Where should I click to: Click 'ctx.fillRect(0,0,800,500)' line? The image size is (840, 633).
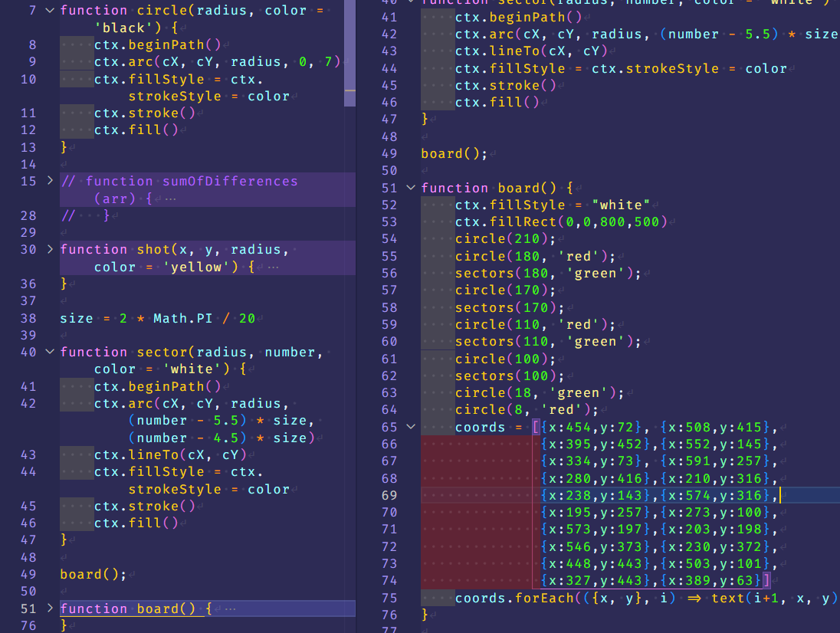click(562, 221)
